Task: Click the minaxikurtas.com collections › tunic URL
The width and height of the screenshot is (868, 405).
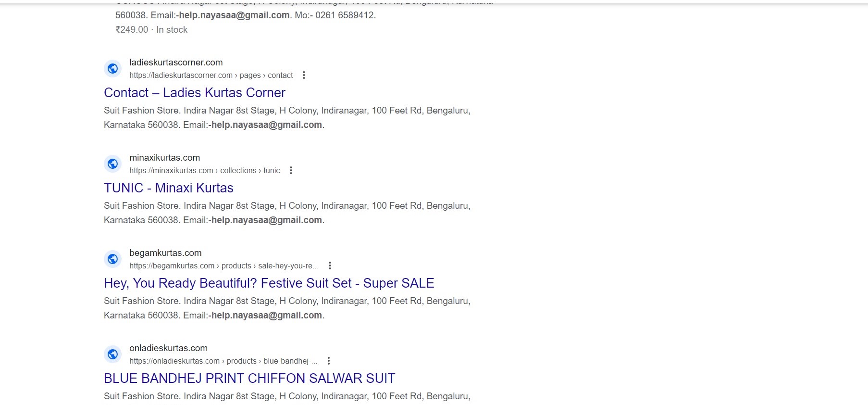Action: [x=204, y=170]
